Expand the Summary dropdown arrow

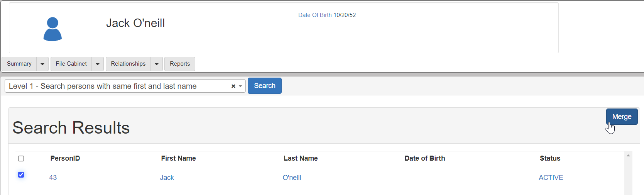pos(42,64)
